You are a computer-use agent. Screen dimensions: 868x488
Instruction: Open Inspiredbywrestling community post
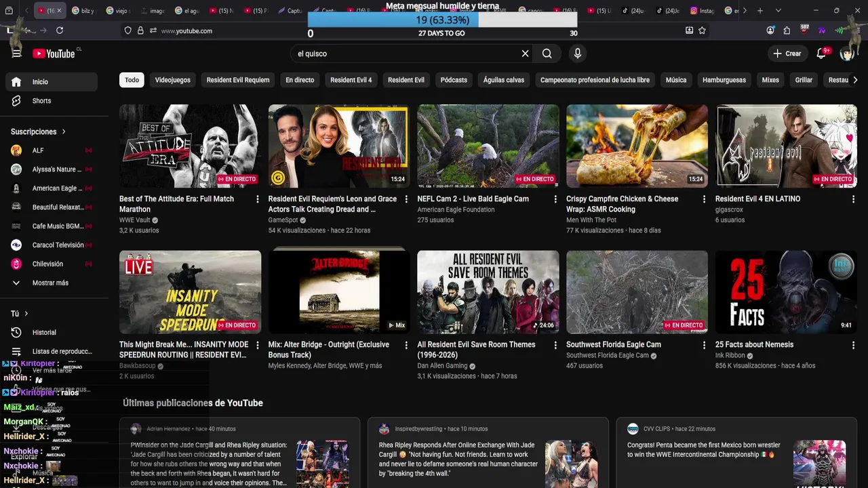click(488, 453)
